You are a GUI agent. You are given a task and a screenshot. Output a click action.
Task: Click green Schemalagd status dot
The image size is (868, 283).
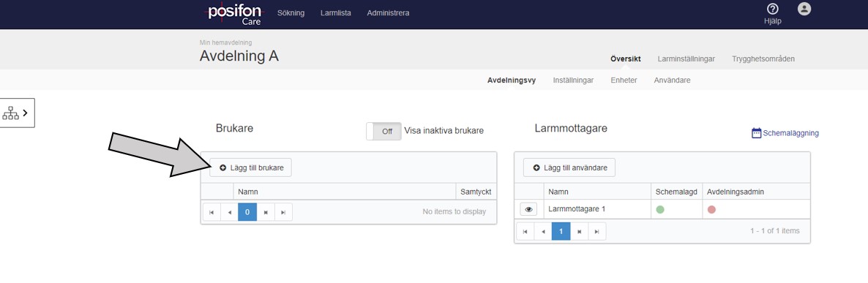pyautogui.click(x=660, y=209)
